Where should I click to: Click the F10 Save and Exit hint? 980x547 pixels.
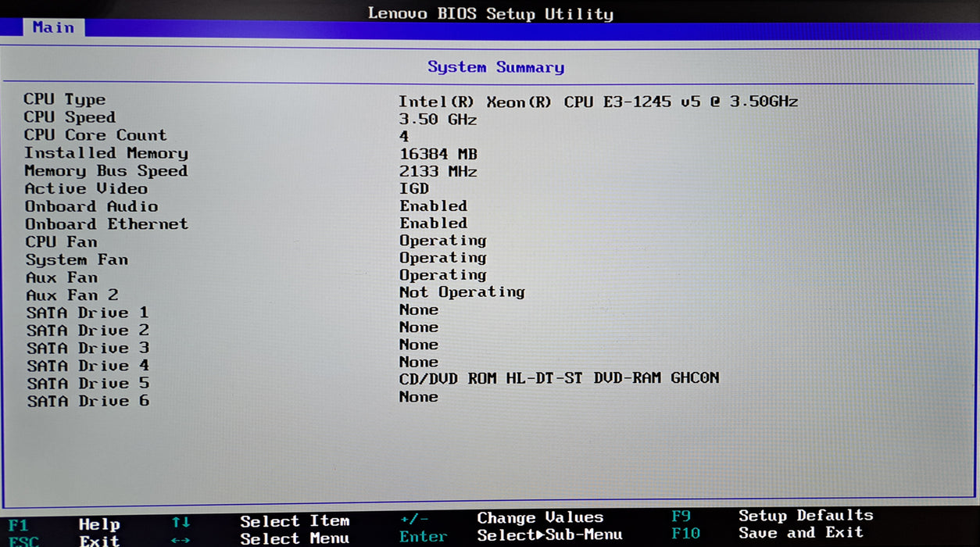tap(767, 533)
